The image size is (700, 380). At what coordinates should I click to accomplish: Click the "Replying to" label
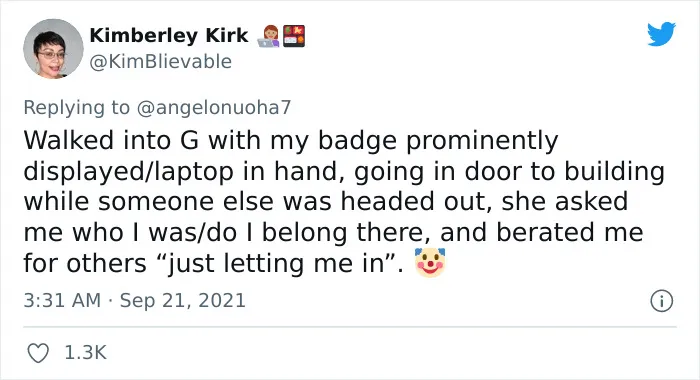76,108
